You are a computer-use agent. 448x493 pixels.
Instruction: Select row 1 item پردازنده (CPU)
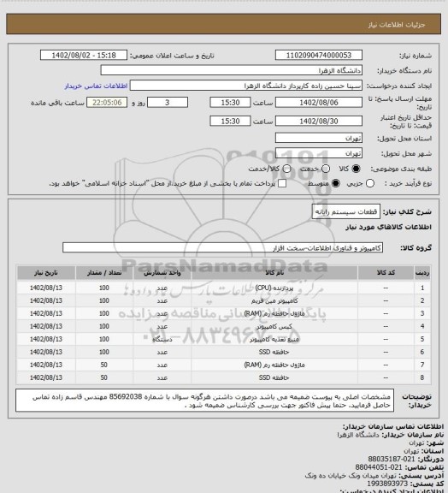(x=274, y=288)
